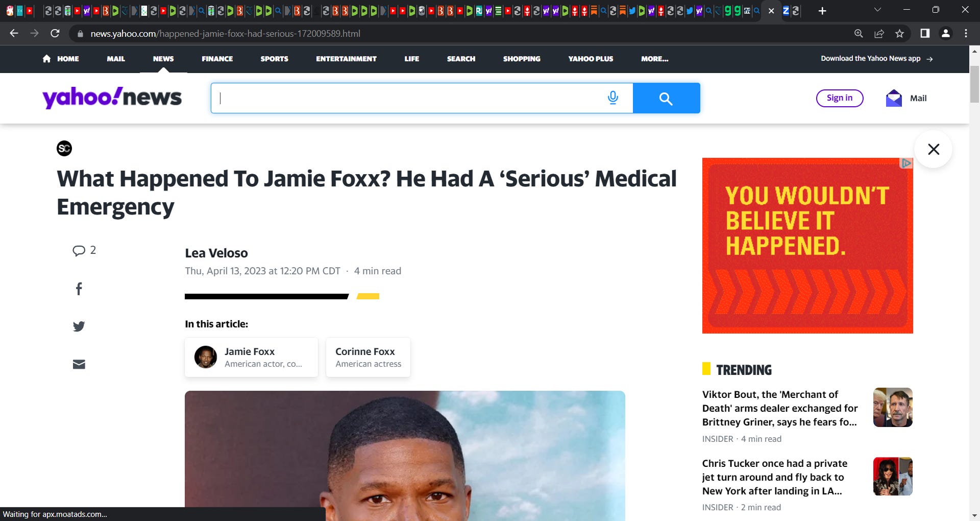Open the comments bubble icon
This screenshot has height=521, width=980.
(79, 250)
